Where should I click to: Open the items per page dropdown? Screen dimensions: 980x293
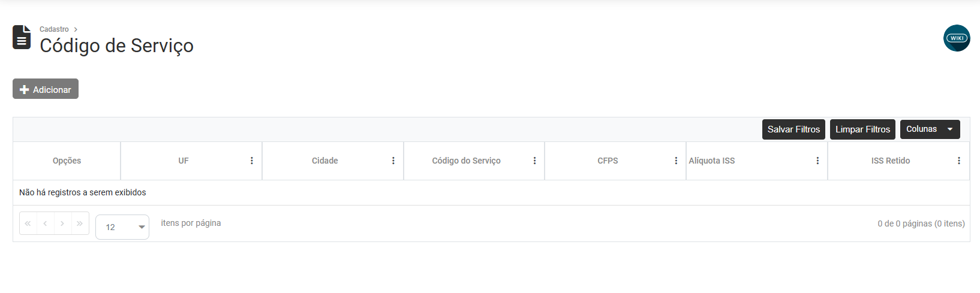click(122, 227)
